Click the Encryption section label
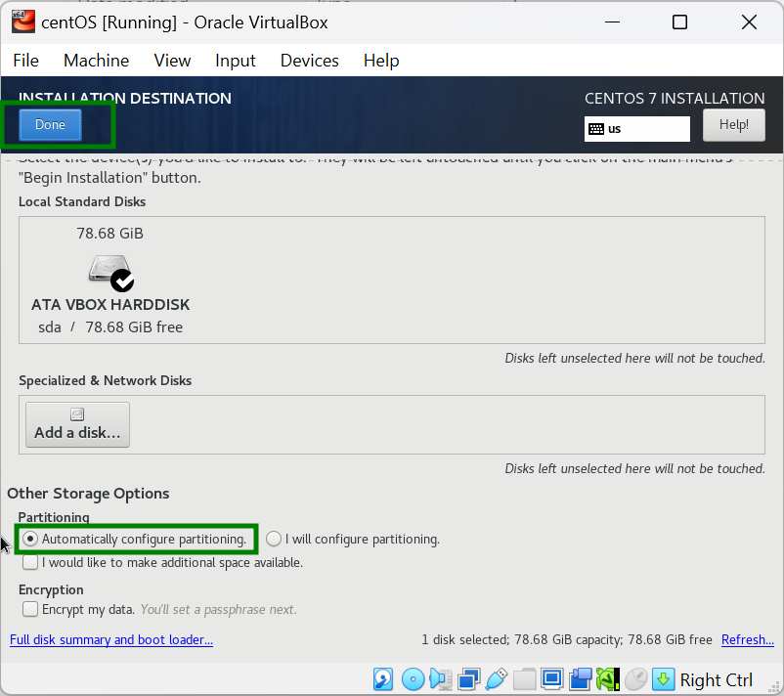Image resolution: width=784 pixels, height=696 pixels. [51, 590]
